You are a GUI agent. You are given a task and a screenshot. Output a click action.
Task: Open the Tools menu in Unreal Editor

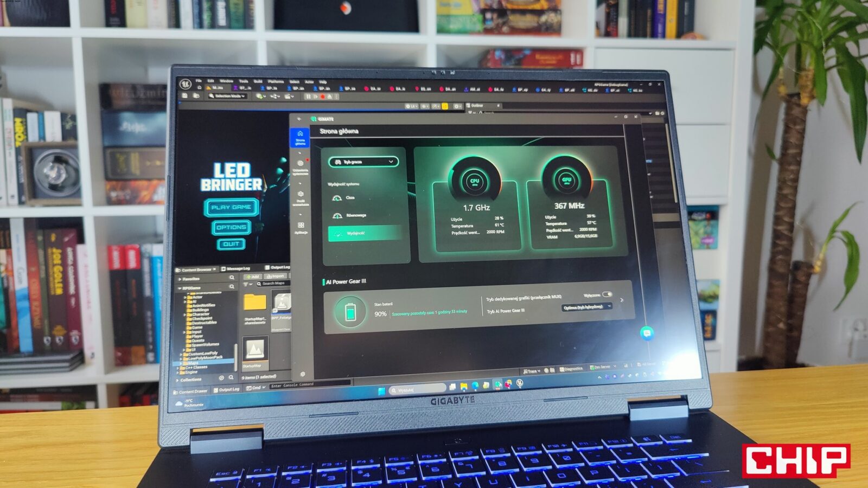pyautogui.click(x=244, y=81)
